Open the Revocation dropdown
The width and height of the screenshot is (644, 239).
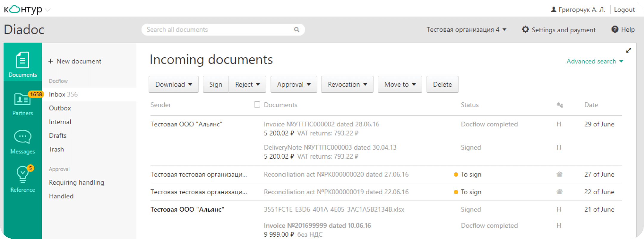click(347, 85)
